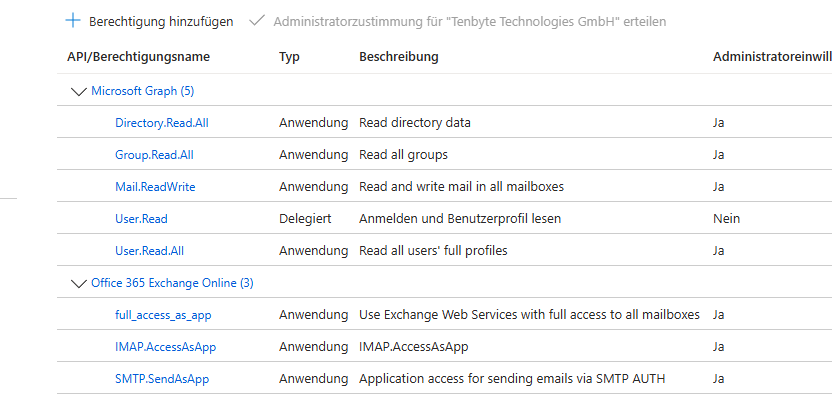Sort by API/Berechtigungsname column header
Image resolution: width=832 pixels, height=413 pixels.
pos(138,56)
